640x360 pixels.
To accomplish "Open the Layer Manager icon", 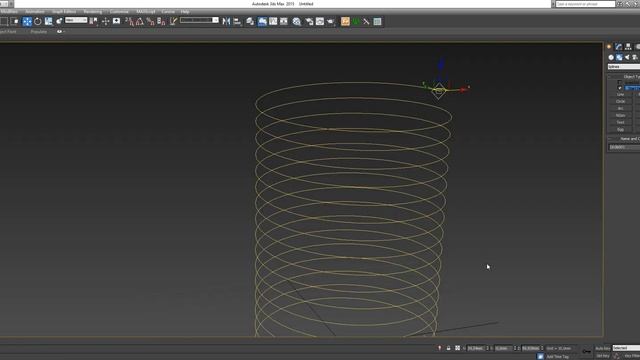I will pyautogui.click(x=250, y=21).
